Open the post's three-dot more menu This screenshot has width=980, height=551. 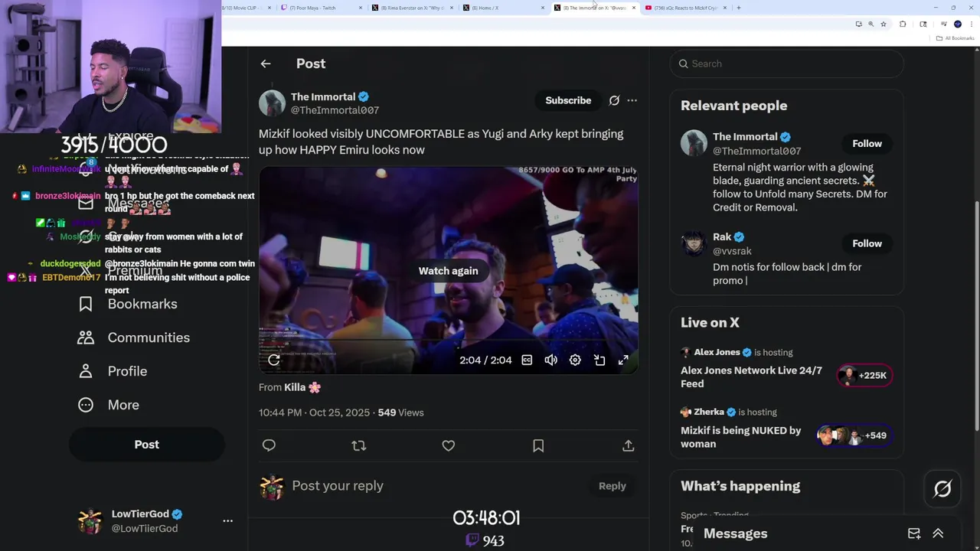click(632, 100)
